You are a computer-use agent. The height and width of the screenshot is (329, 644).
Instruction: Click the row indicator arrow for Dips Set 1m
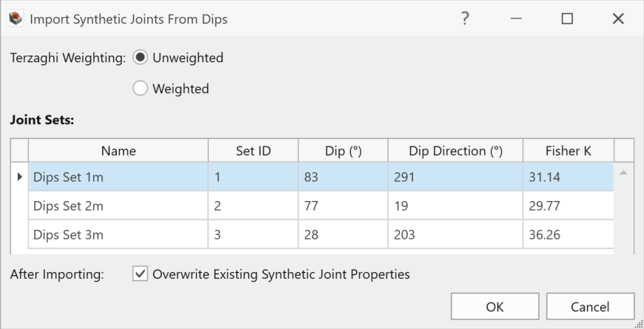[x=19, y=177]
